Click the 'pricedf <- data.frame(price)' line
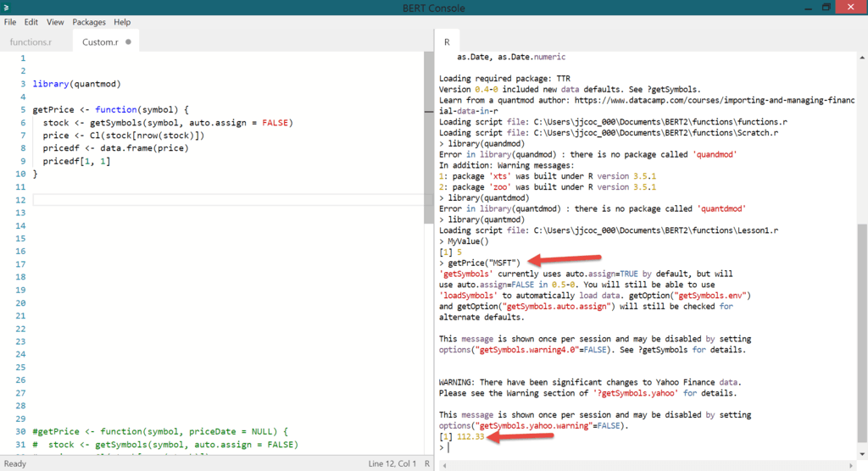Viewport: 868px width, 471px height. click(x=115, y=148)
